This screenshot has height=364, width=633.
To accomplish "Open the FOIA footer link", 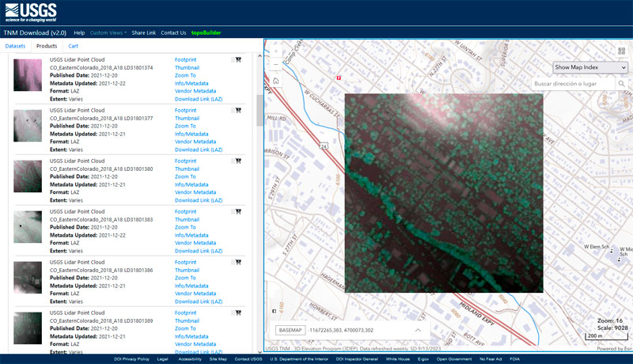I will tap(515, 359).
